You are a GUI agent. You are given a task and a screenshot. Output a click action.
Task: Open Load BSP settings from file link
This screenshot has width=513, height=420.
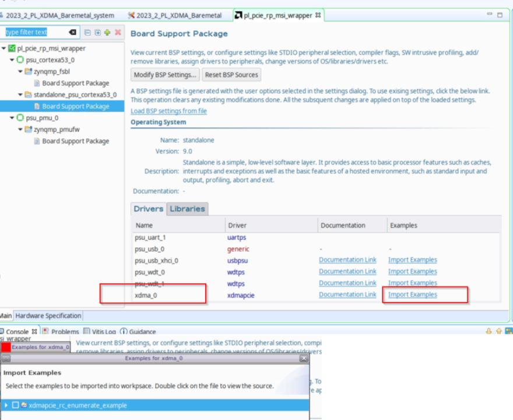point(168,111)
